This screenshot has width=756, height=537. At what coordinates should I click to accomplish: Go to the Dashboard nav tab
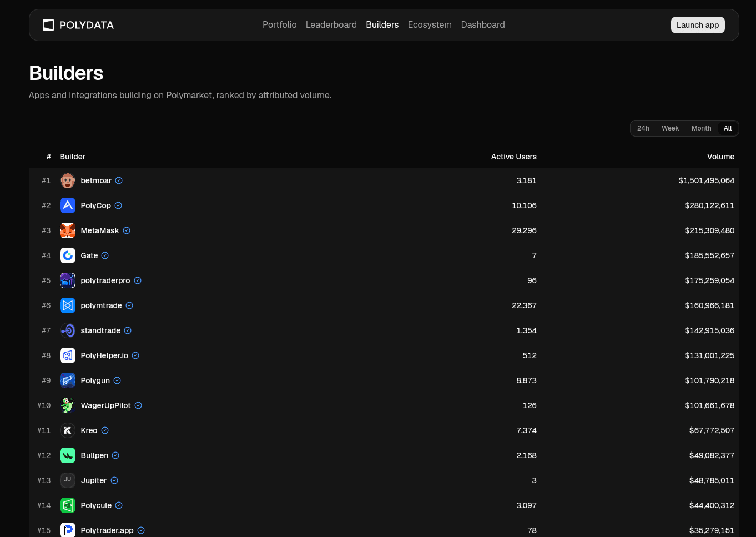tap(483, 25)
